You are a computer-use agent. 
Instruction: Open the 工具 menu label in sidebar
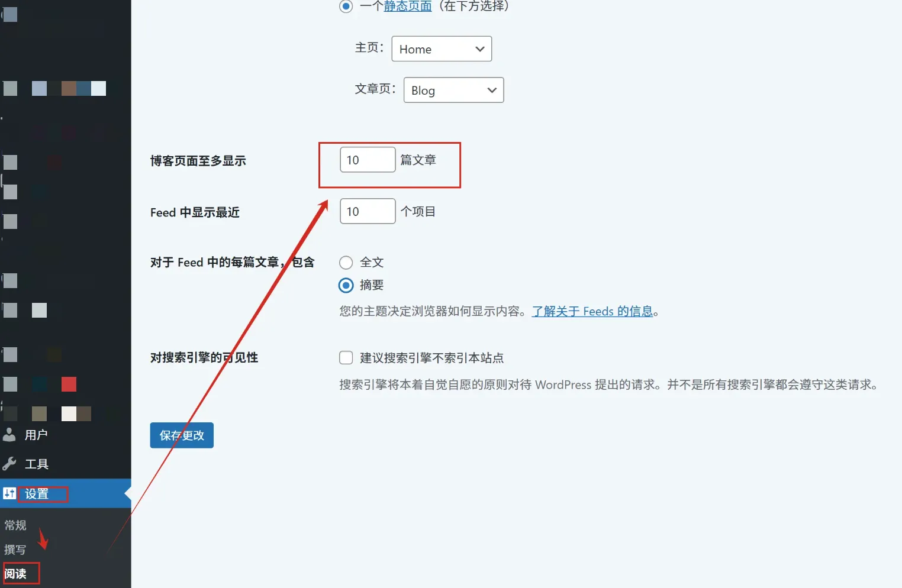[x=37, y=464]
